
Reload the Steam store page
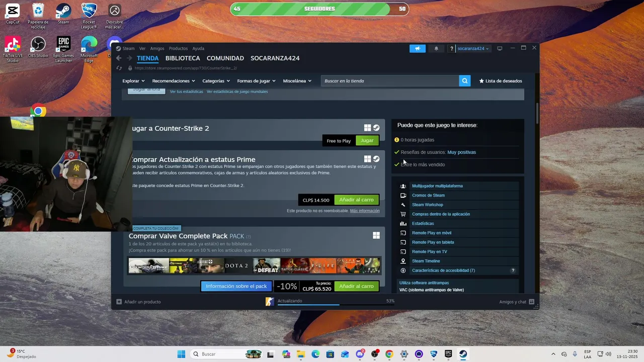[119, 68]
